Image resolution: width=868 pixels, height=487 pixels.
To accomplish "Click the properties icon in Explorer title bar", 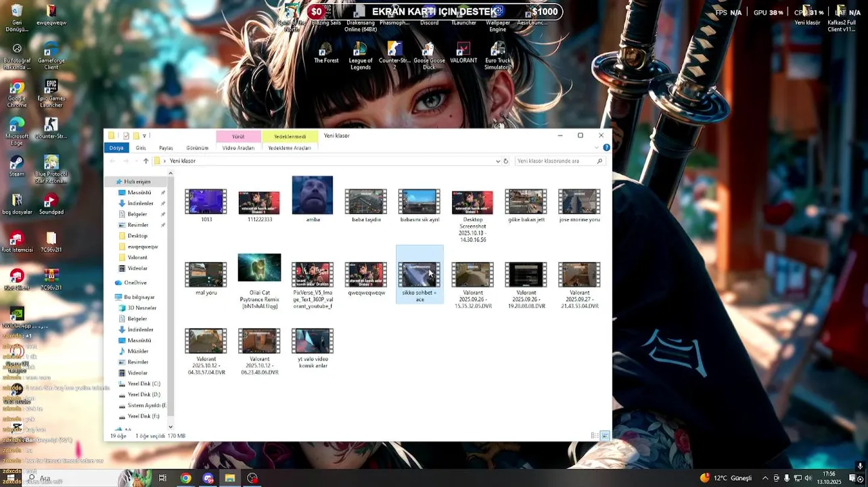I will coord(126,136).
